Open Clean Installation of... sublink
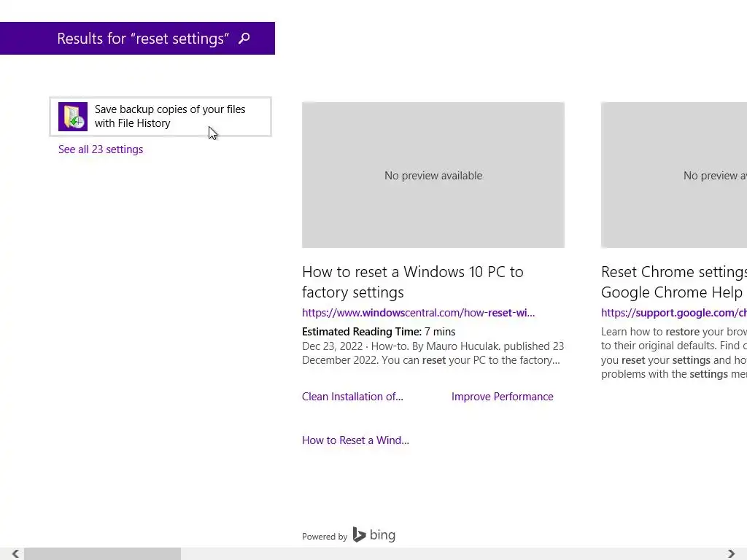This screenshot has width=747, height=560. coord(352,397)
